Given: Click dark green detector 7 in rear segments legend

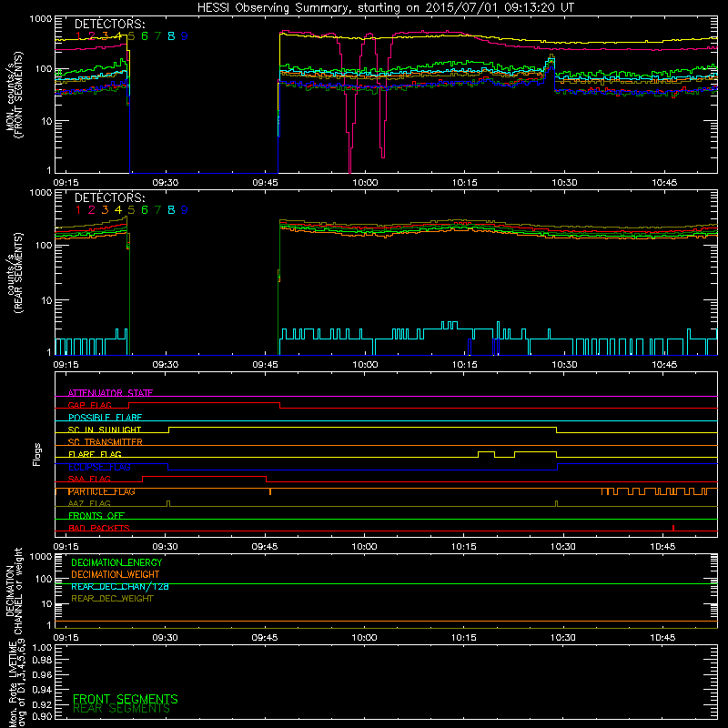Looking at the screenshot, I should point(157,210).
